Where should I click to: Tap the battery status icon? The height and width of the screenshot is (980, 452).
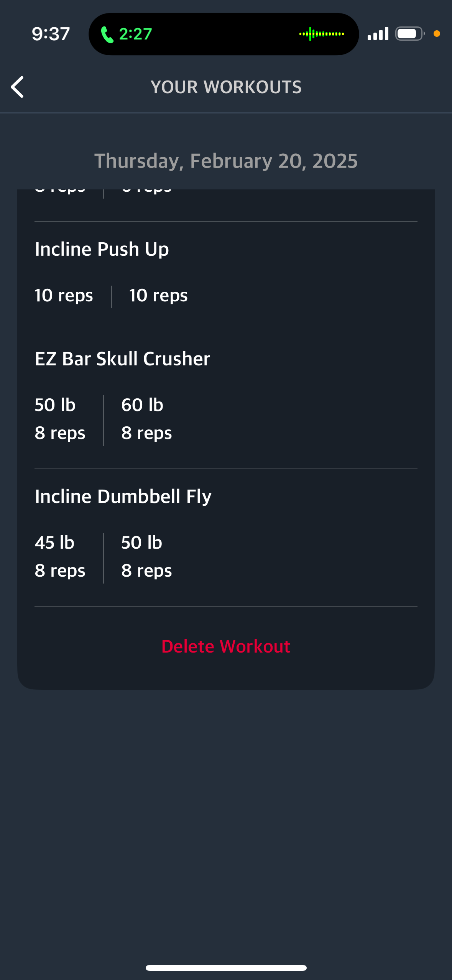click(410, 34)
